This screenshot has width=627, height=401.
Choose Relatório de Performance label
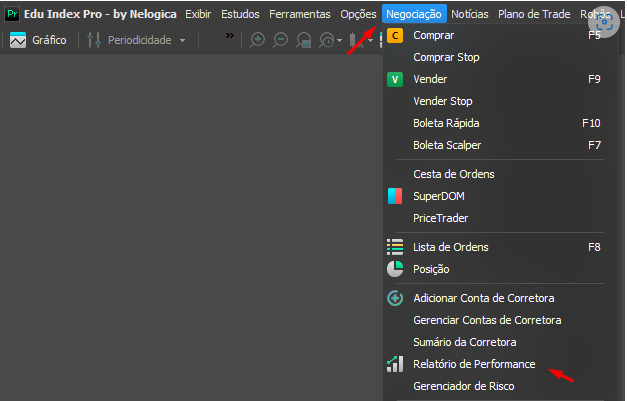(474, 364)
